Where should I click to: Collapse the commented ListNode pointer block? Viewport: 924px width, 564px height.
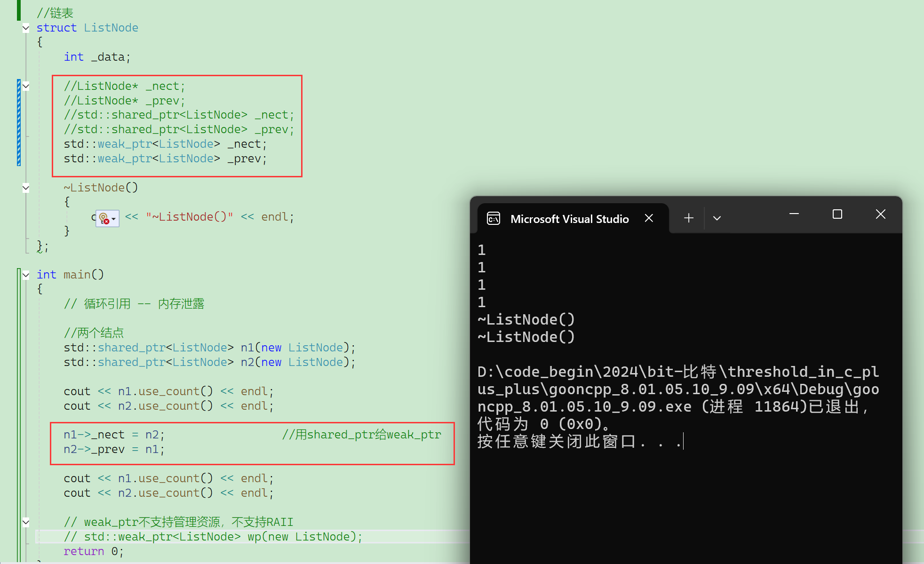point(26,87)
